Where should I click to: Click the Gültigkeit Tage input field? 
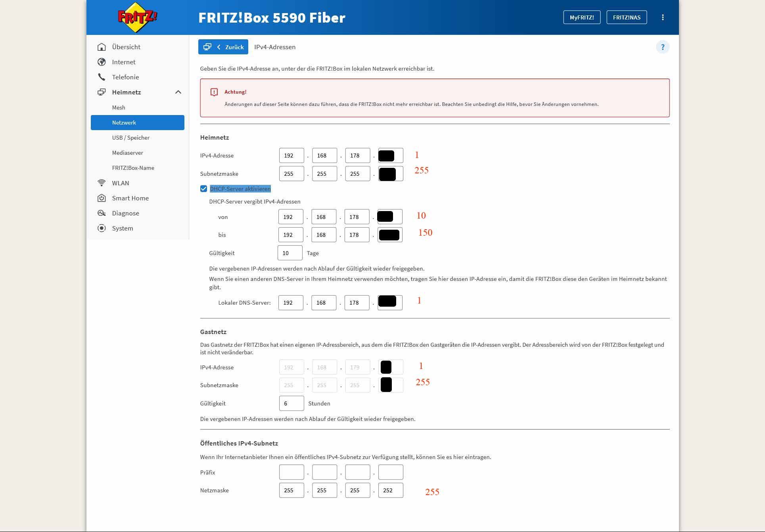[290, 253]
